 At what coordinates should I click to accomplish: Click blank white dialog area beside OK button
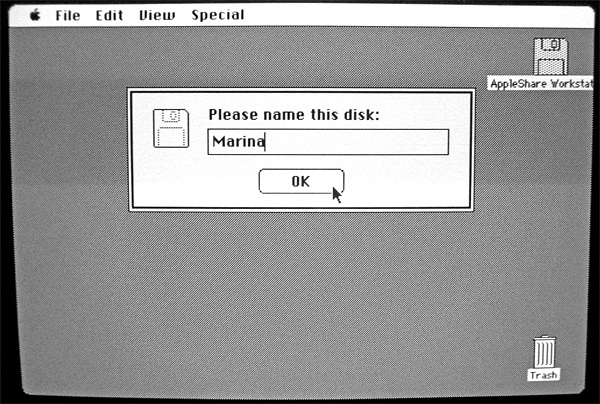[406, 182]
